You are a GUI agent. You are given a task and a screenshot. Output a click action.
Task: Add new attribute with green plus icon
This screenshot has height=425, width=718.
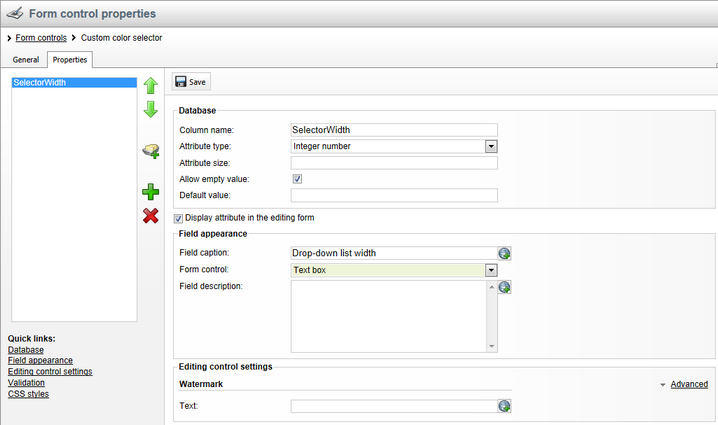[x=151, y=192]
